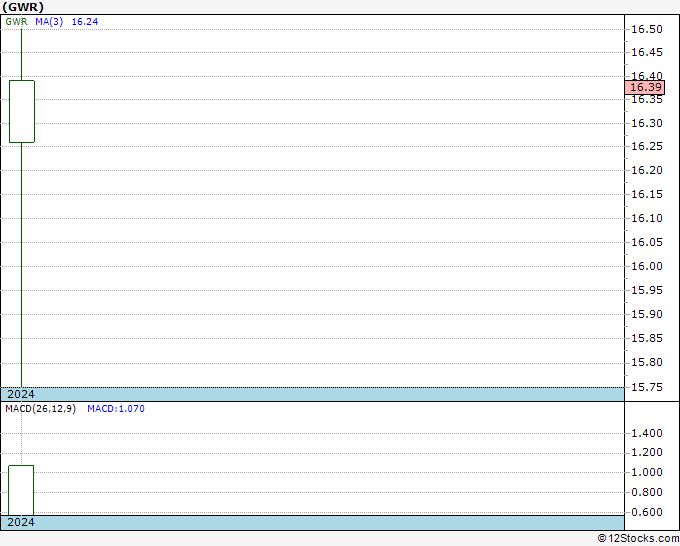Click the 16.30 price axis label
This screenshot has height=546, width=680.
[647, 124]
